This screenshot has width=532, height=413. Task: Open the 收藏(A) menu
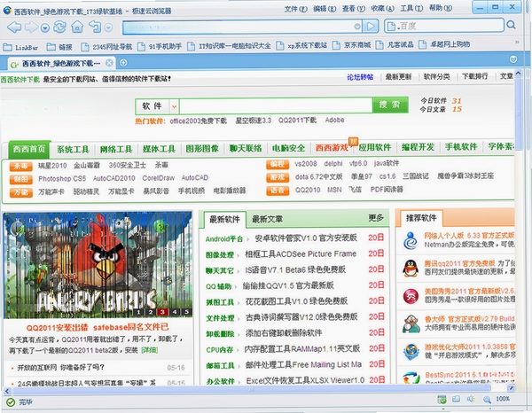382,9
